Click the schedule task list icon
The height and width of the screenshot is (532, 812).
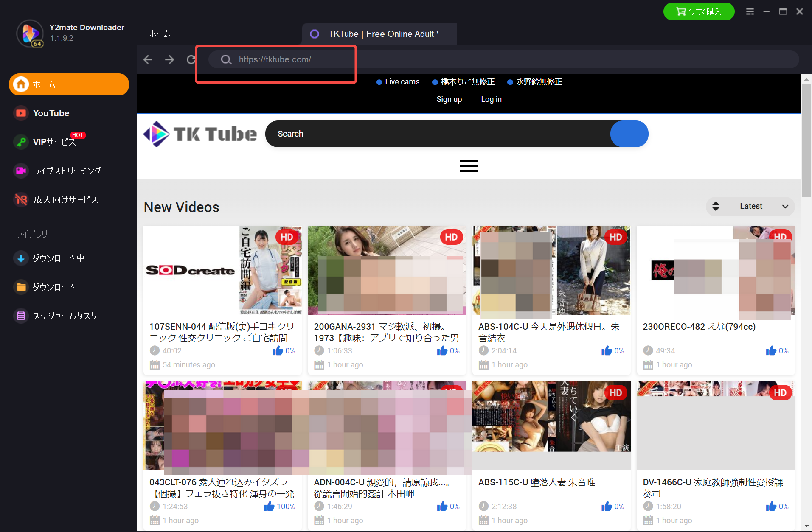click(21, 316)
